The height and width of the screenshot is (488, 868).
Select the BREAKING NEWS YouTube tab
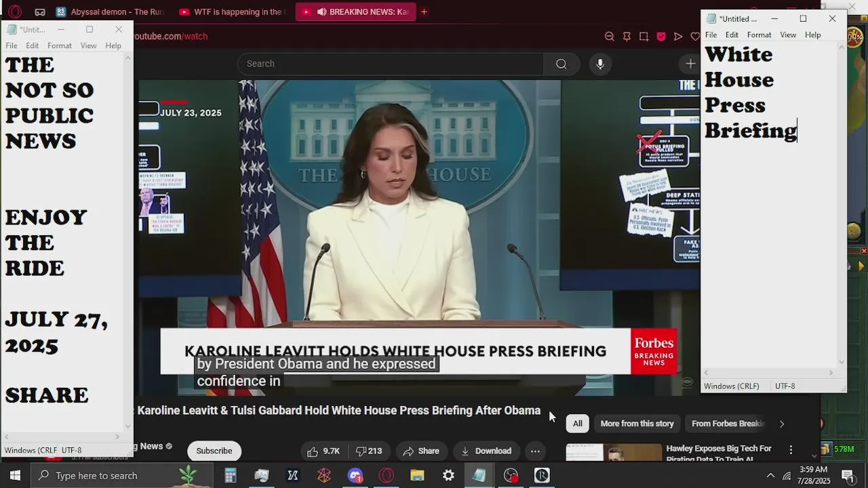355,12
